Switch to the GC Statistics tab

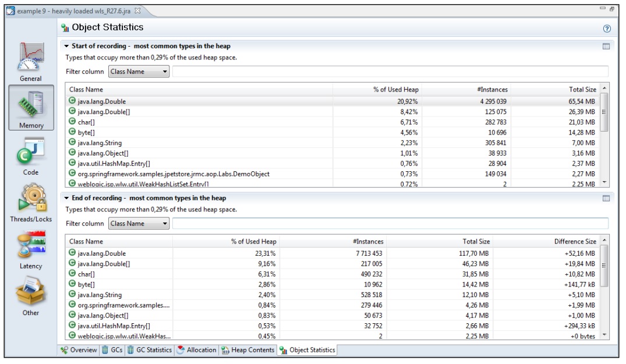150,350
